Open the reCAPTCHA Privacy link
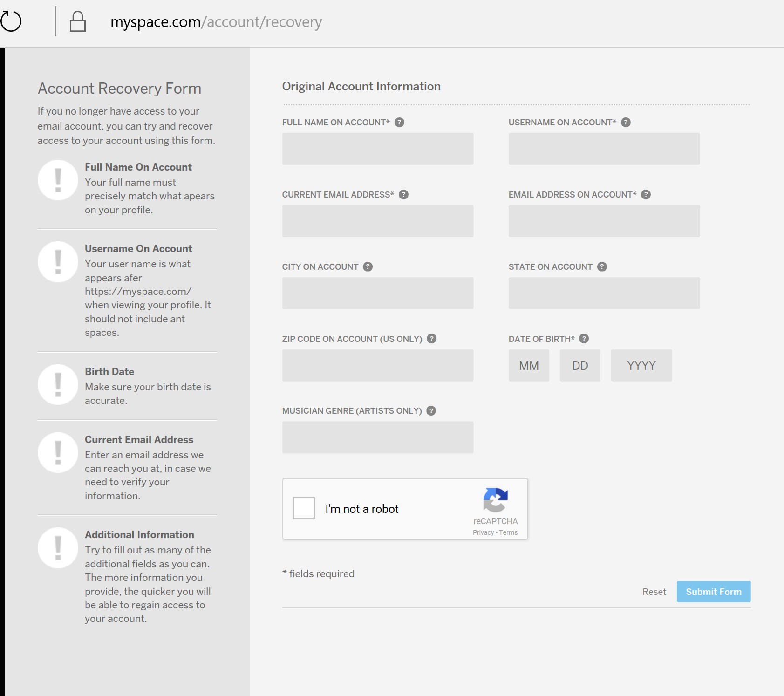 click(483, 532)
